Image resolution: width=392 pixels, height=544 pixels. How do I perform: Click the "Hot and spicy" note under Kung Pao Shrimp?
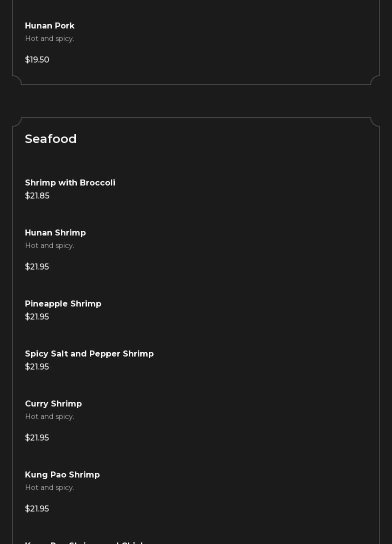pos(49,487)
